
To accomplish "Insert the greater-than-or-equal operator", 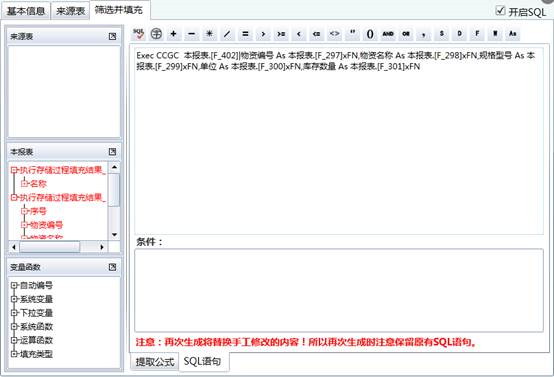I will [281, 34].
